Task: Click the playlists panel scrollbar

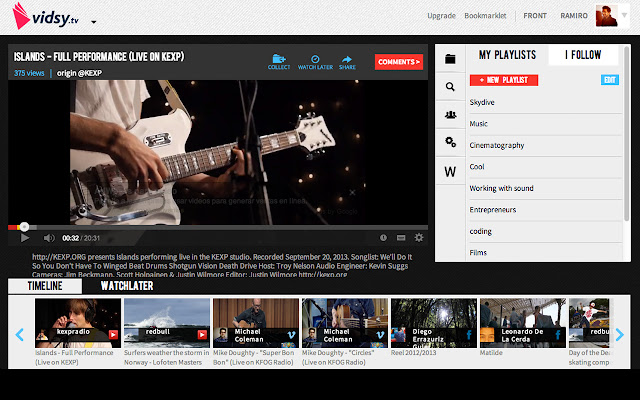Action: (627, 135)
